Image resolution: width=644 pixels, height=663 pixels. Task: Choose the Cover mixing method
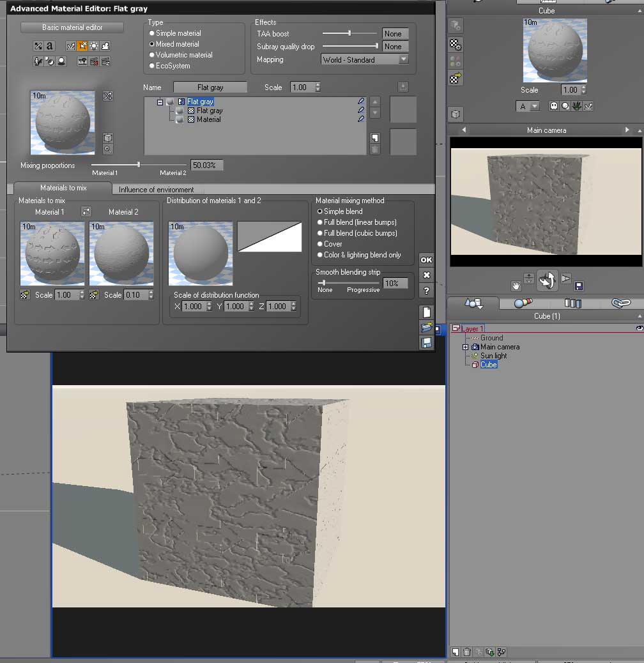click(320, 244)
